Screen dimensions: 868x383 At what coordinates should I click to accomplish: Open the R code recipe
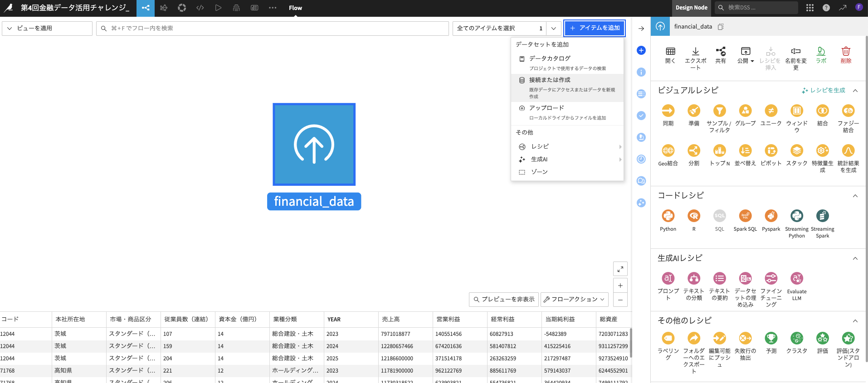pos(694,216)
